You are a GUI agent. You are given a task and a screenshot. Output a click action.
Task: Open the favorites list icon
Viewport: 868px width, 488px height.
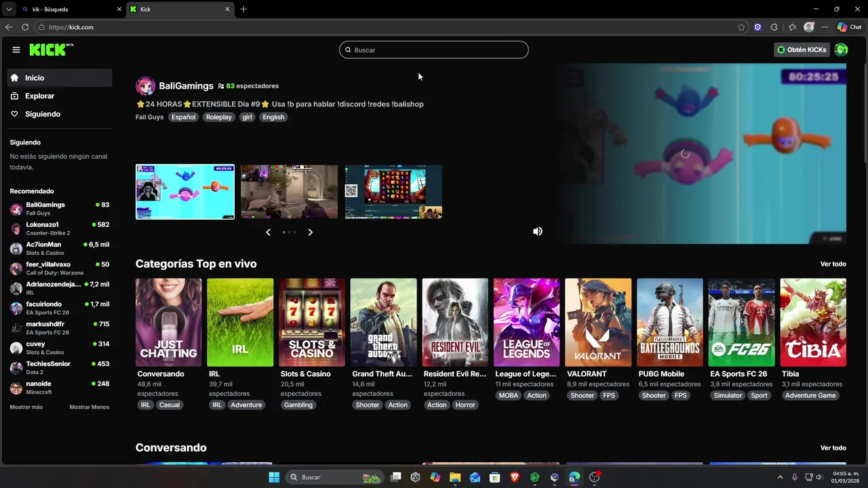coord(792,27)
